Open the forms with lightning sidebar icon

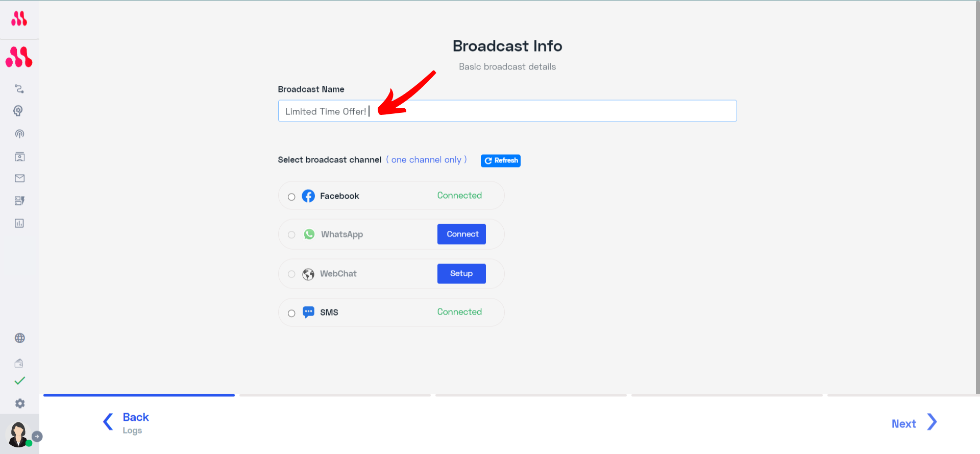pyautogui.click(x=19, y=201)
